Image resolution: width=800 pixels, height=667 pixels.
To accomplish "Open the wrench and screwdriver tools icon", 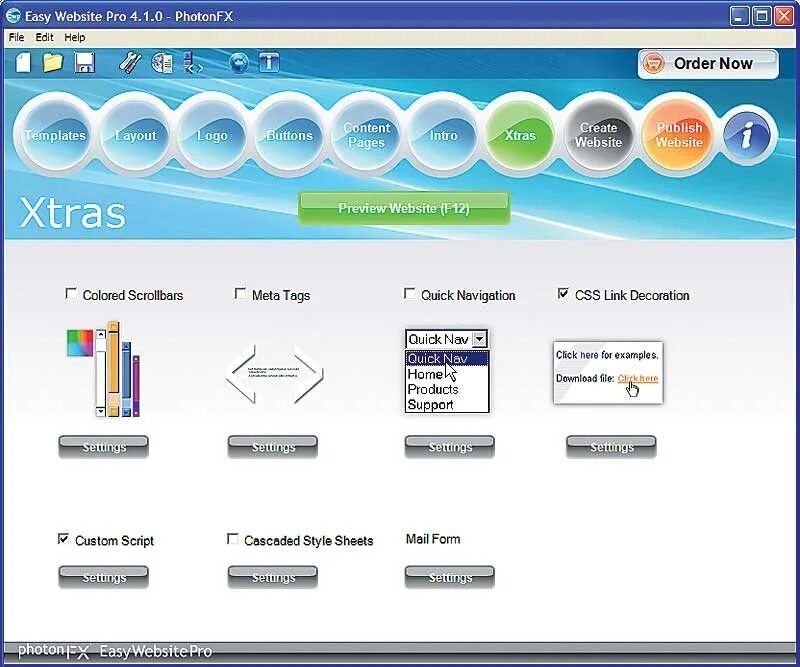I will pyautogui.click(x=130, y=63).
